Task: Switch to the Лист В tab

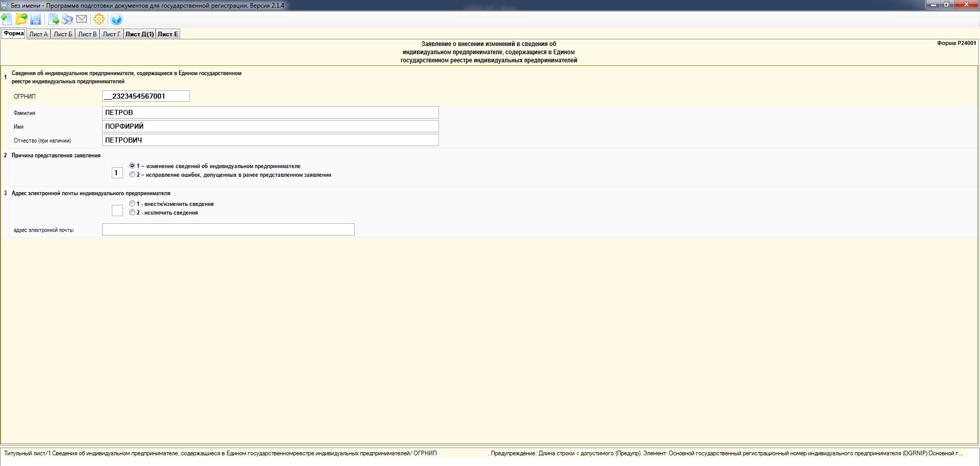Action: click(x=87, y=34)
